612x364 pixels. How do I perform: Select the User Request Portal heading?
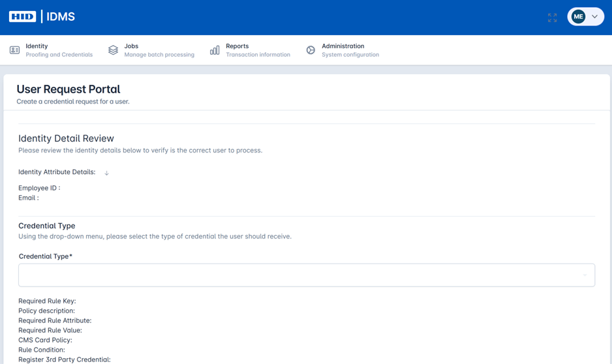point(69,89)
